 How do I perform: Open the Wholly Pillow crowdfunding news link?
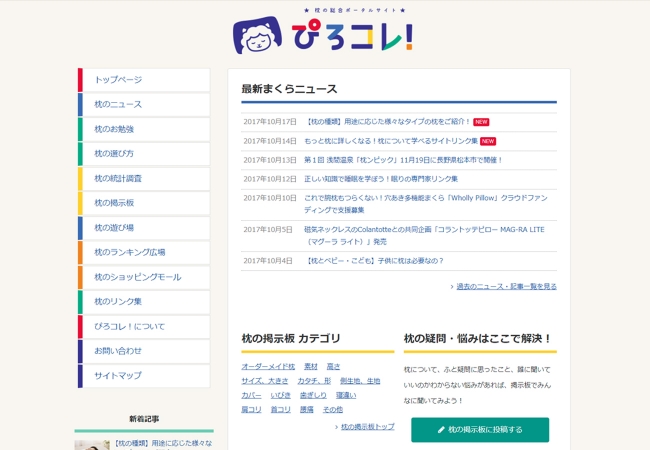tap(426, 204)
